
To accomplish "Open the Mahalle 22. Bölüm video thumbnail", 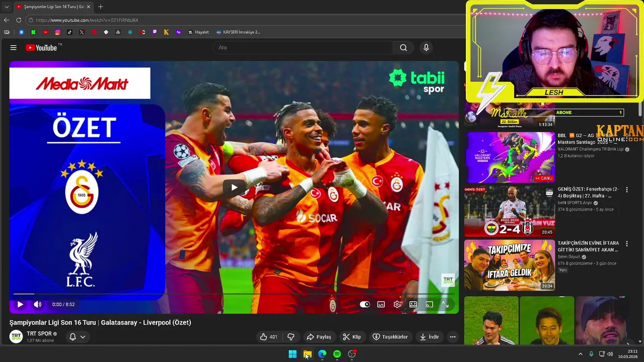I will click(510, 116).
